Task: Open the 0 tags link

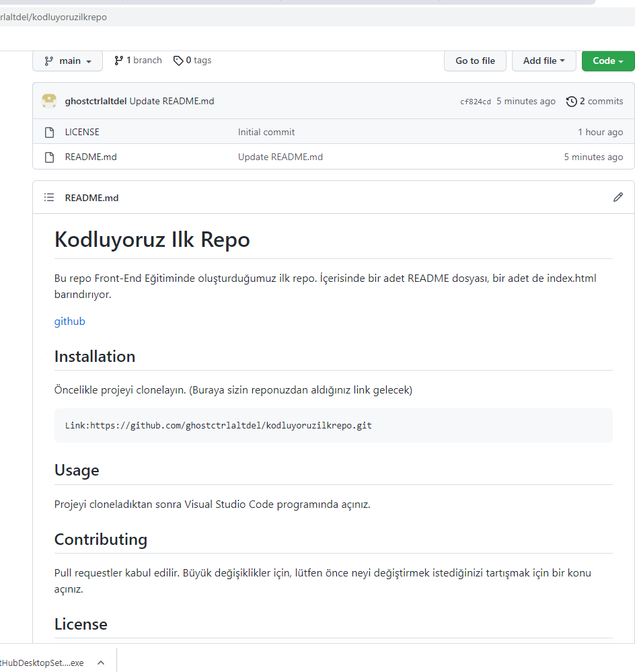Action: pyautogui.click(x=192, y=61)
